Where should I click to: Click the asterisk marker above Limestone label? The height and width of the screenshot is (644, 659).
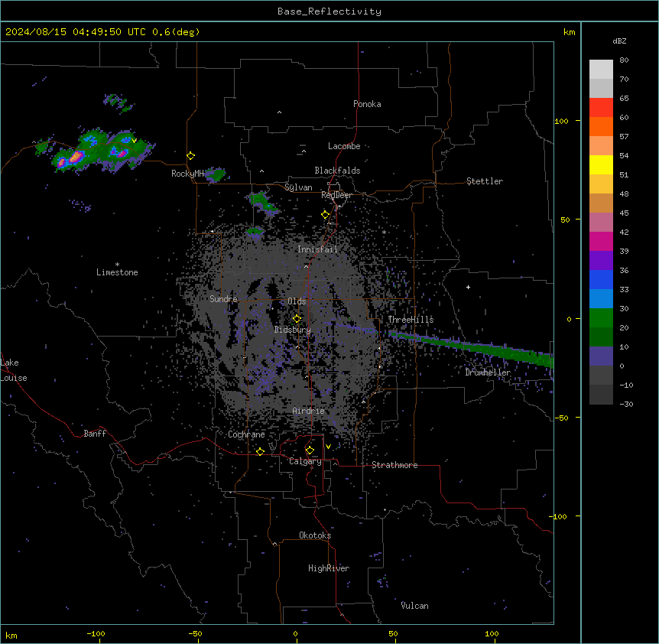pyautogui.click(x=117, y=265)
